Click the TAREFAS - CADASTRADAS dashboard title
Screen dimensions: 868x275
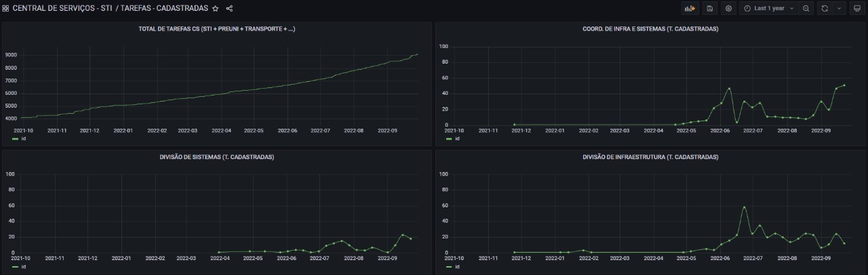click(164, 8)
